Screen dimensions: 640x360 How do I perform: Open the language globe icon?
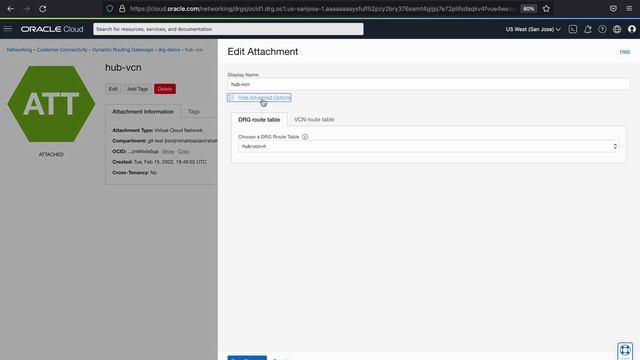click(617, 29)
